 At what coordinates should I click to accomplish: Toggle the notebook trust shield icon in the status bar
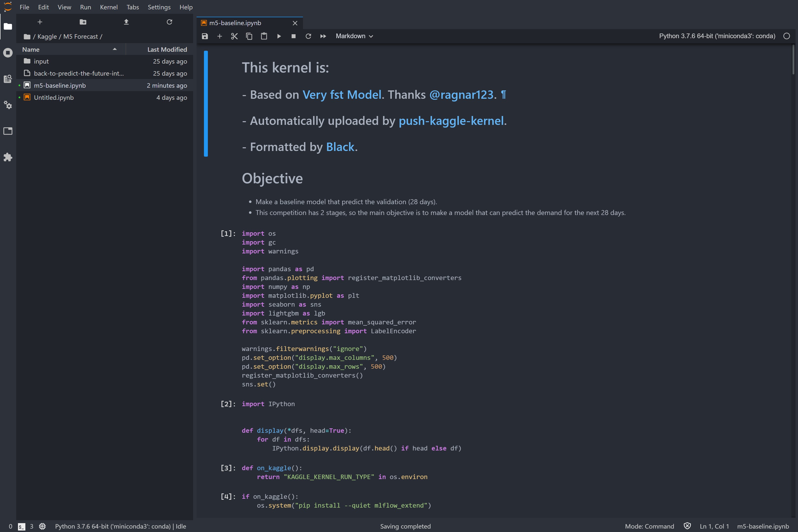pos(687,526)
